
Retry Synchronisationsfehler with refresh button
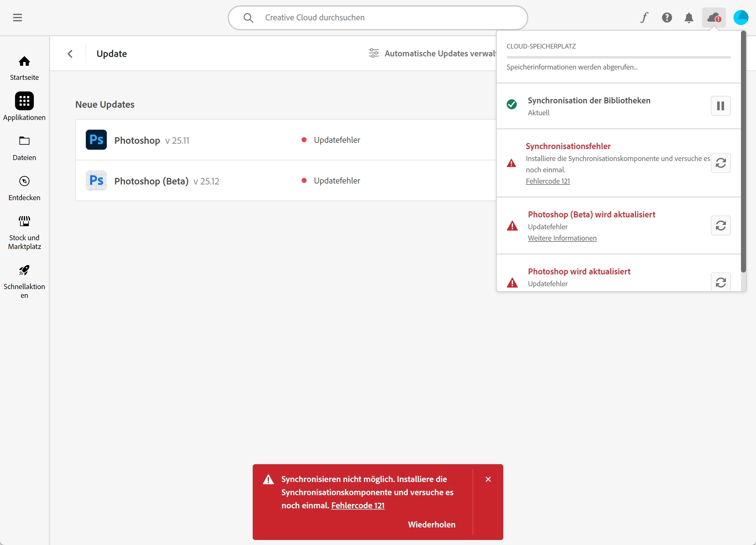coord(720,163)
